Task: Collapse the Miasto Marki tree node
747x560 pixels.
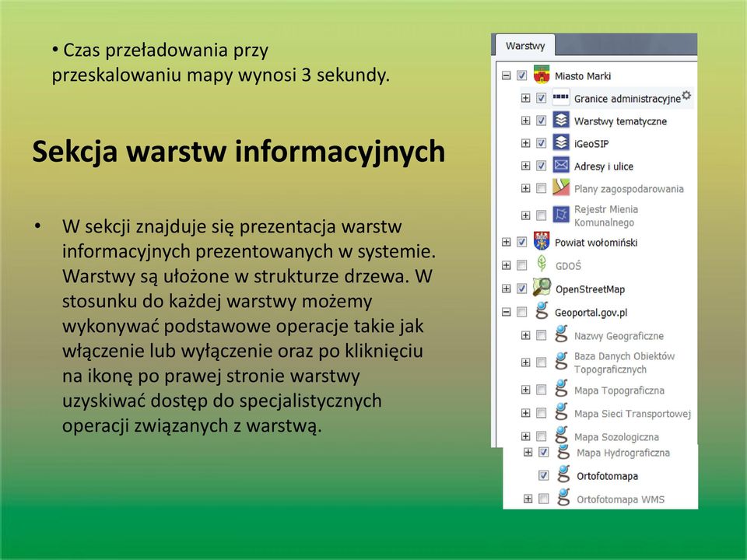Action: (507, 75)
